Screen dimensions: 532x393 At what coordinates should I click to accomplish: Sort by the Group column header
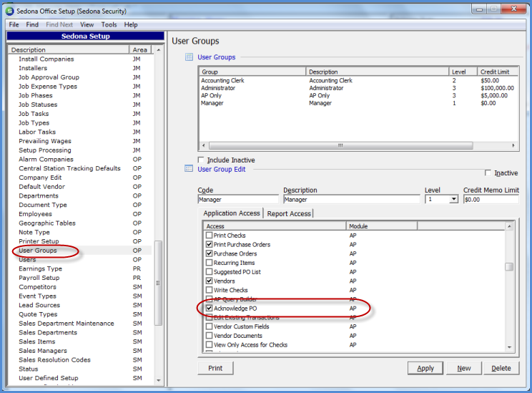click(252, 72)
